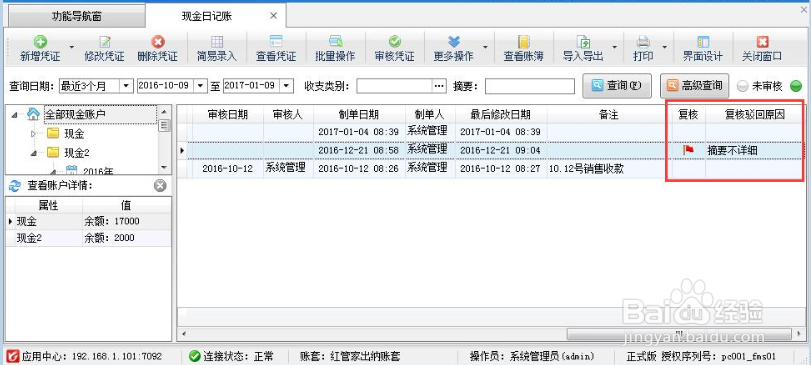
Task: Open the 更多操作 dropdown arrow
Action: click(x=485, y=47)
